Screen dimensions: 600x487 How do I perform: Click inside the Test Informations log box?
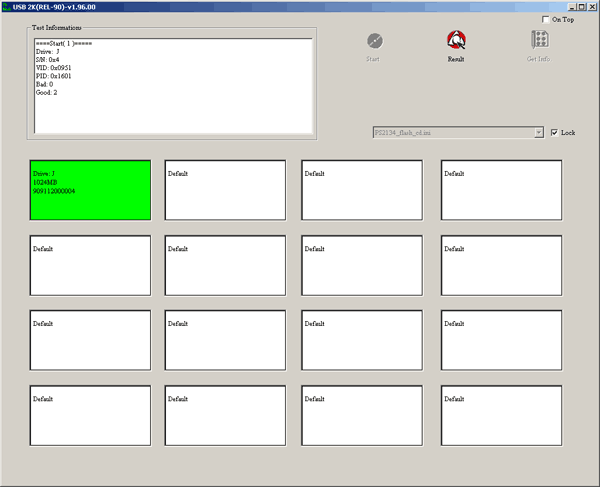(x=173, y=86)
